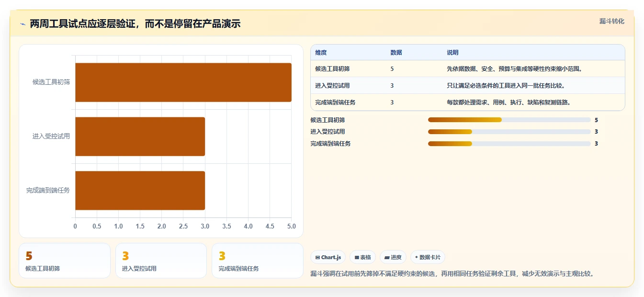
Task: Open the 候选工具初筛 stat card showing 5
Action: pos(65,261)
